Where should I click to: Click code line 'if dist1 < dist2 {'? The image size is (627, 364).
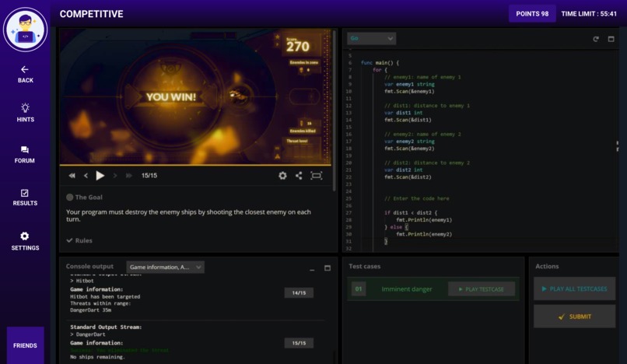coord(411,213)
